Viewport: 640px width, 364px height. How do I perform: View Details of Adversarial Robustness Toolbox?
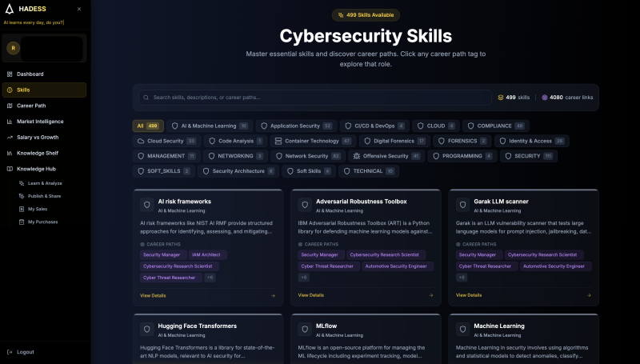[x=311, y=295]
